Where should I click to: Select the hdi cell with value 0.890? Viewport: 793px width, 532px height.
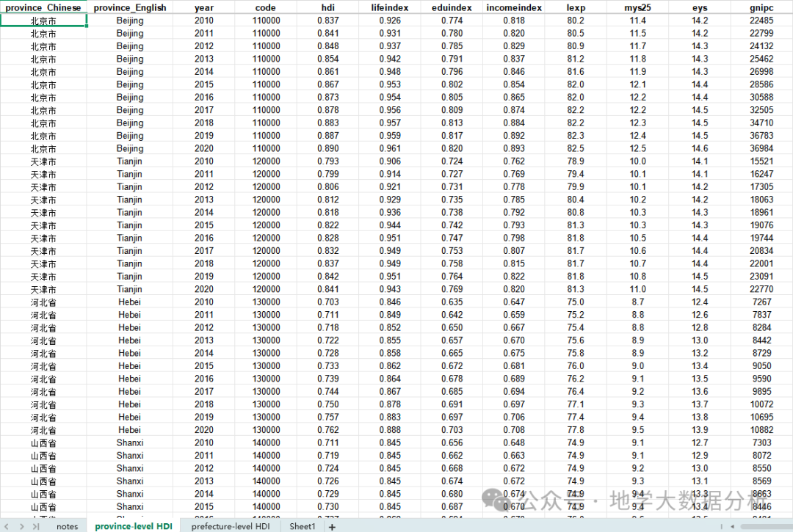click(327, 148)
